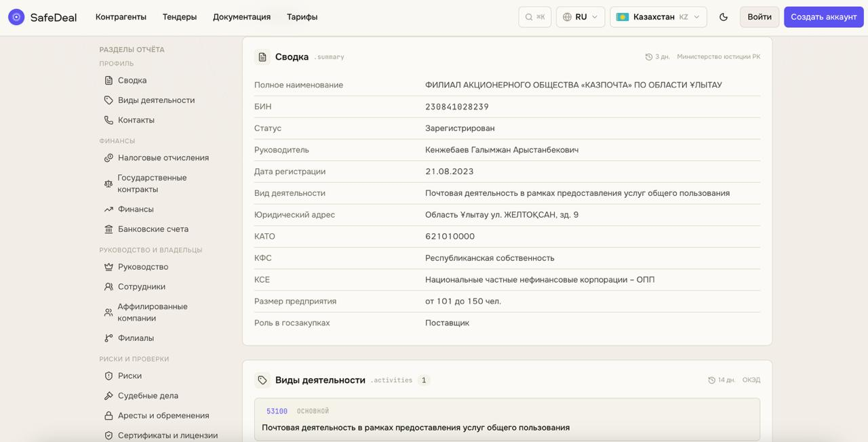868x442 pixels.
Task: Open Финансы section in sidebar
Action: coord(136,209)
